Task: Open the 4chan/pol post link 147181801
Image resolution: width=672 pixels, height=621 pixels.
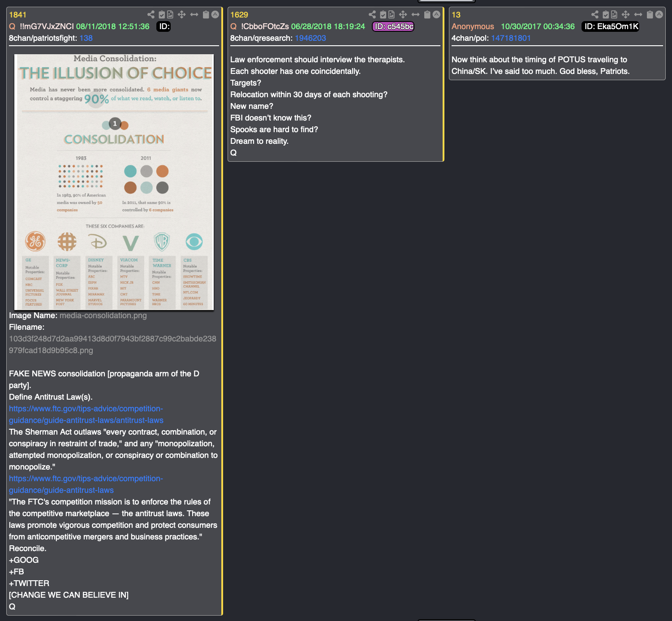Action: pyautogui.click(x=511, y=38)
